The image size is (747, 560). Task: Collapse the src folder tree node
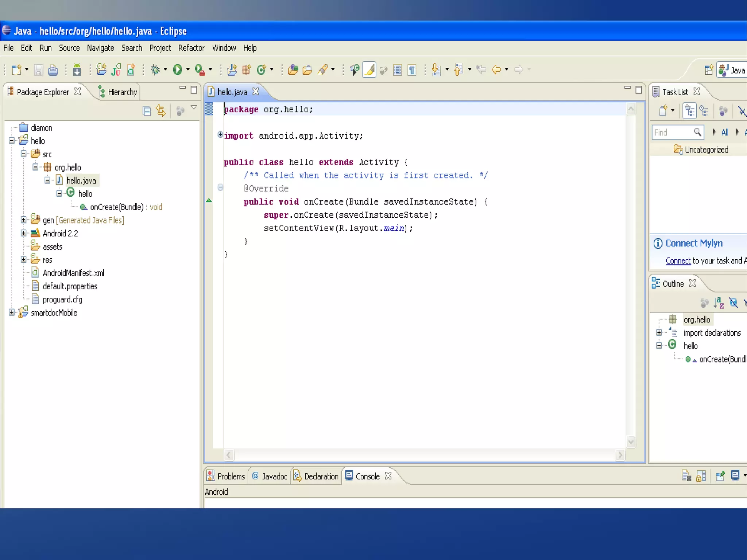click(x=24, y=154)
